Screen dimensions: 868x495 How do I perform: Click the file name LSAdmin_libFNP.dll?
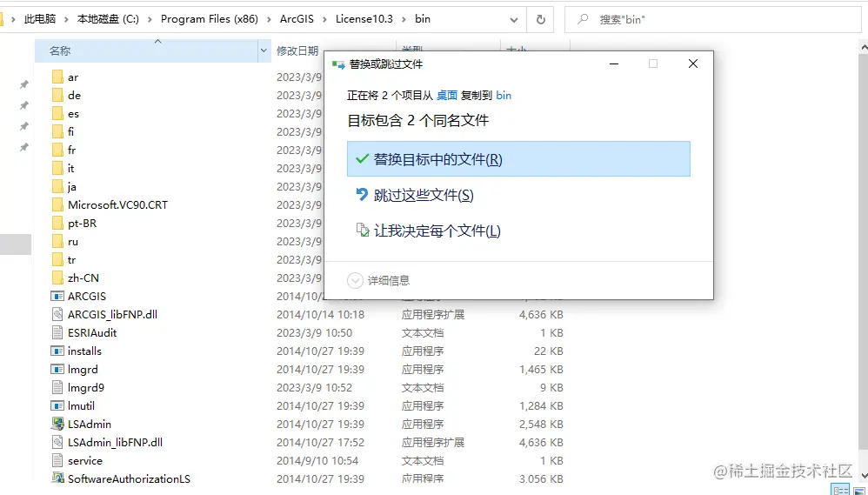tap(115, 443)
